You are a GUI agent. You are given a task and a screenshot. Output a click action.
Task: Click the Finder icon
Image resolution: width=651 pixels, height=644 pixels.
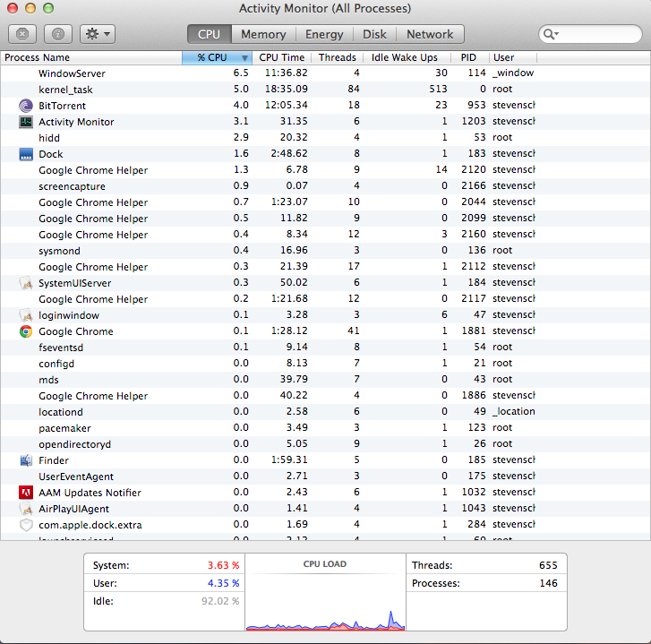pyautogui.click(x=26, y=460)
